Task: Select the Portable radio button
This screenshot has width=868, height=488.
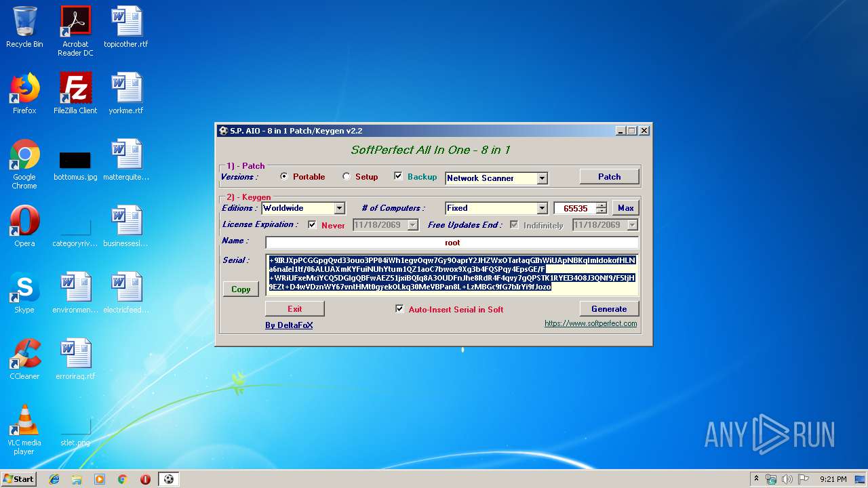Action: pos(284,176)
